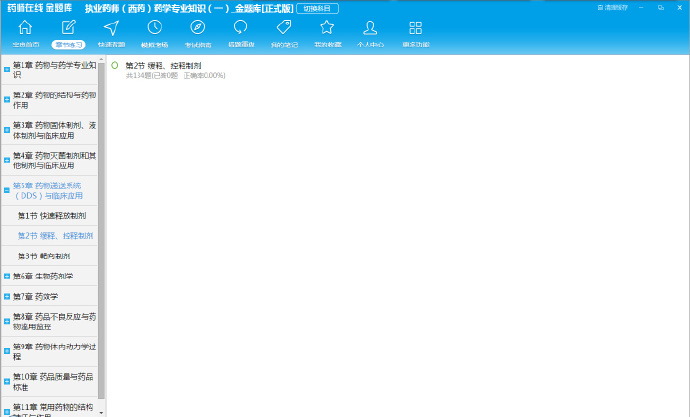The height and width of the screenshot is (417, 690).
Task: Open the tag-shaped my notes icon
Action: pyautogui.click(x=284, y=28)
